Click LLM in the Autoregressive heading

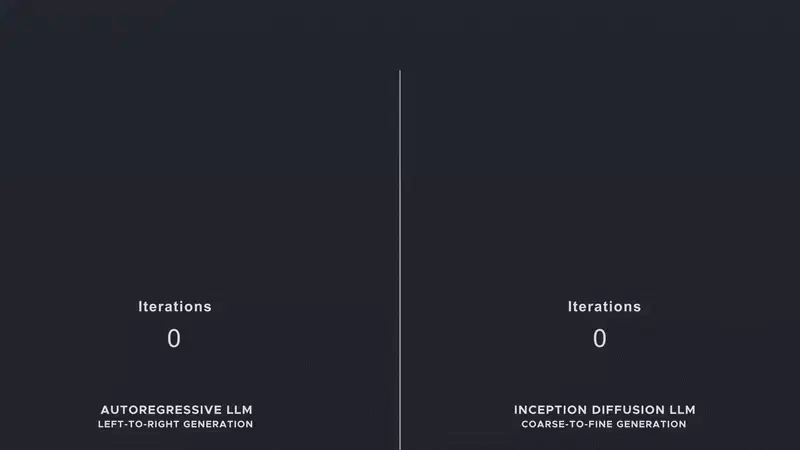pos(239,410)
